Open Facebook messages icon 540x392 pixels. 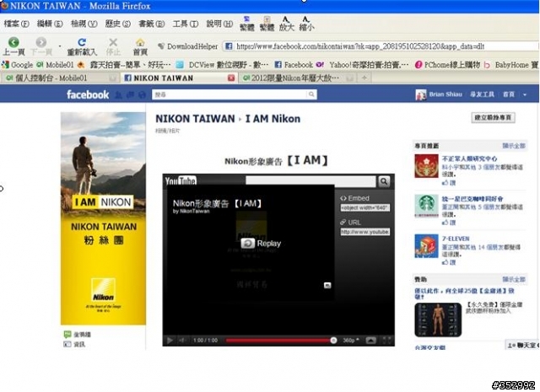130,95
